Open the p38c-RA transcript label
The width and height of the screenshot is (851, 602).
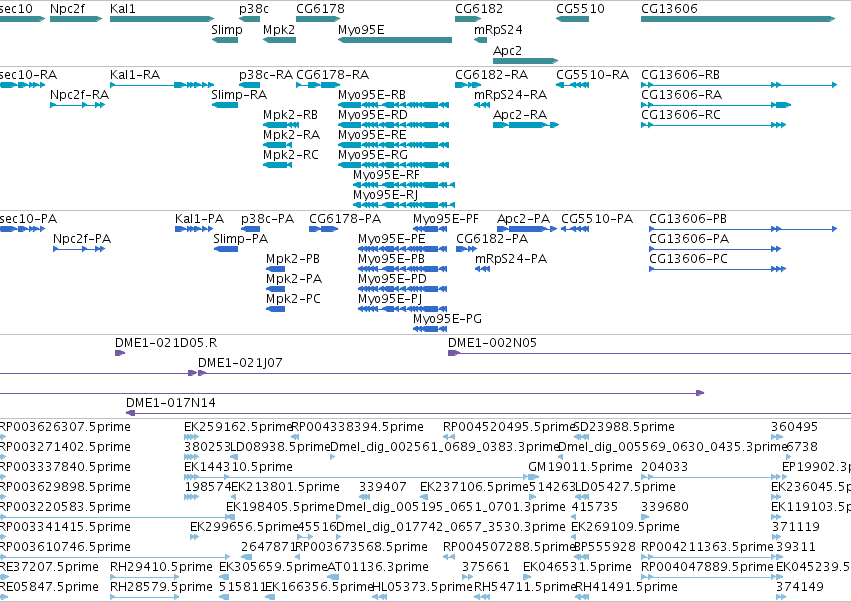click(x=266, y=75)
